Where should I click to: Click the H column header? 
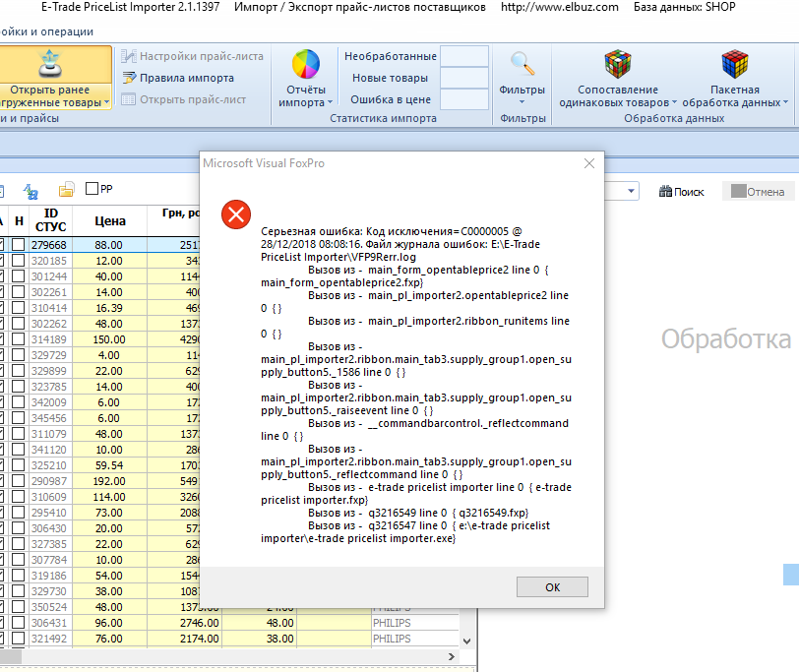pyautogui.click(x=19, y=220)
